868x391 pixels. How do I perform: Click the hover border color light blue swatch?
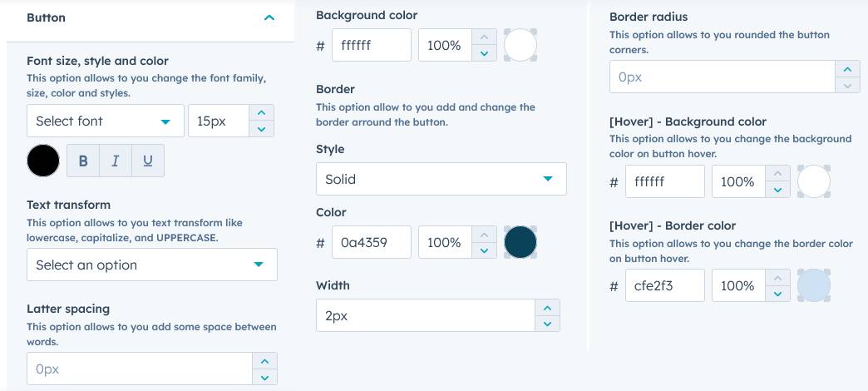[x=813, y=285]
